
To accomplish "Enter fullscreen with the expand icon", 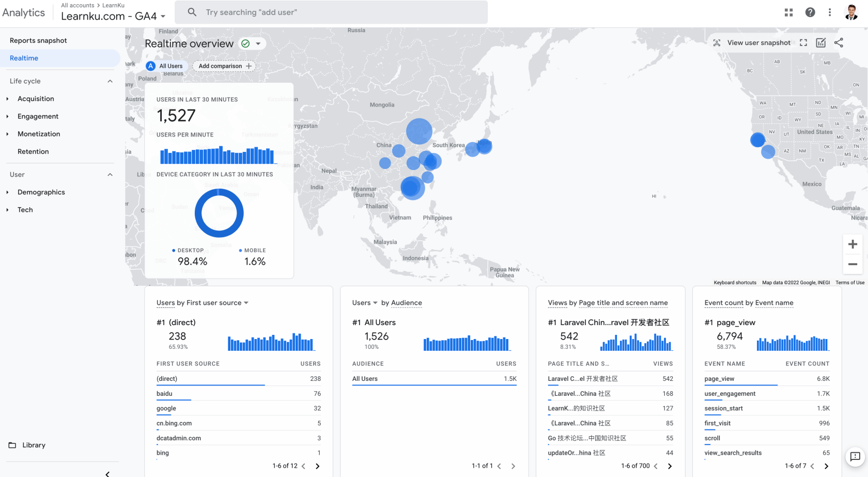I will point(803,43).
